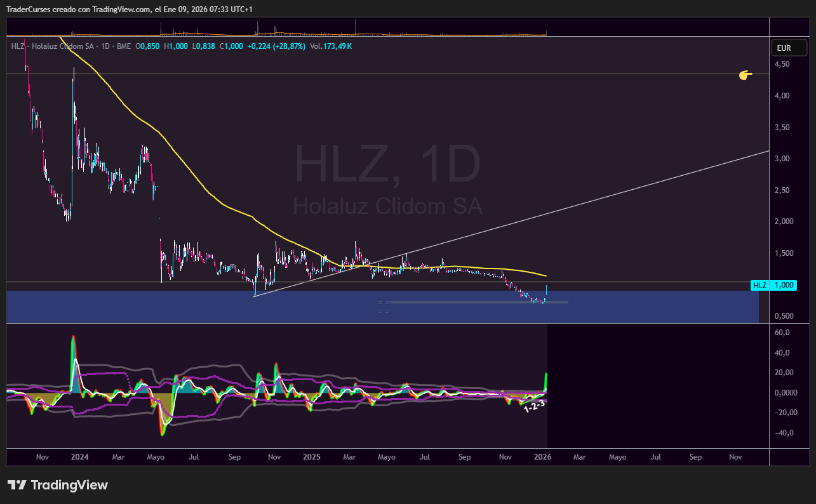Click the cyan HLZ 1,000 price flag
816x504 pixels.
(x=773, y=285)
